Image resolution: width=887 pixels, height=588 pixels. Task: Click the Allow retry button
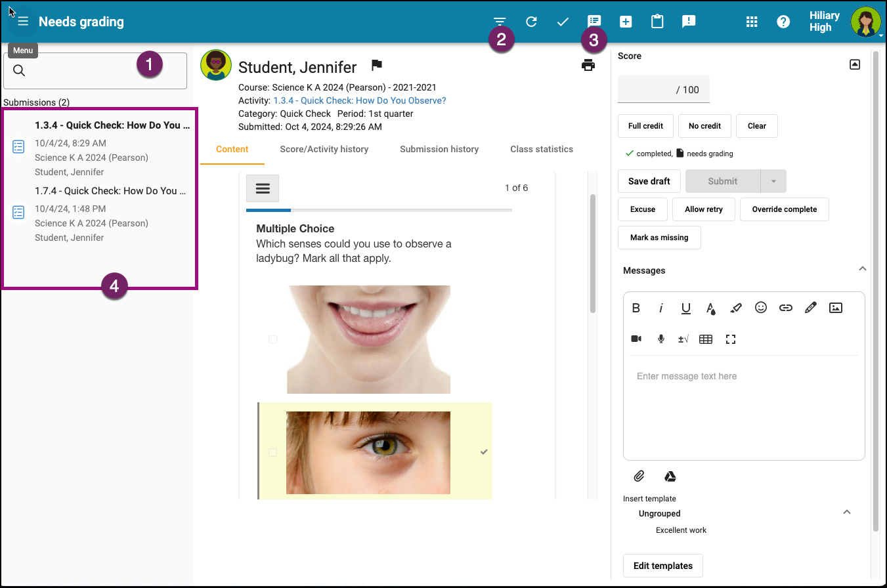(704, 209)
